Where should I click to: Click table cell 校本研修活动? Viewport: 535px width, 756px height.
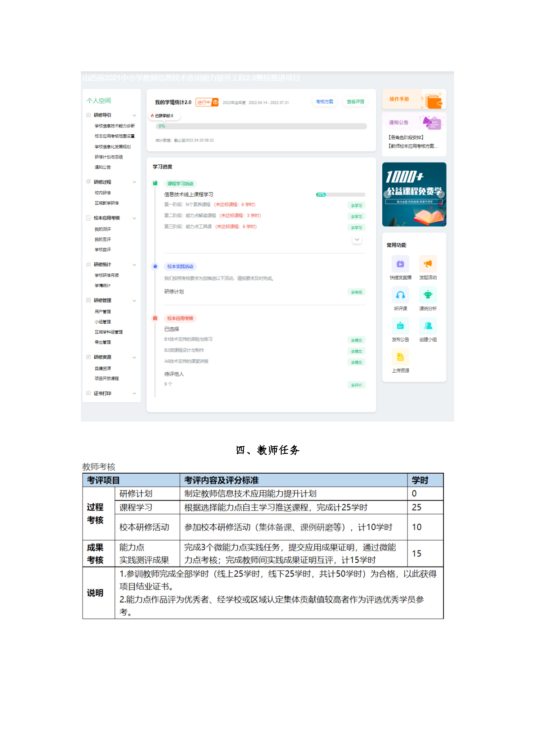click(147, 527)
